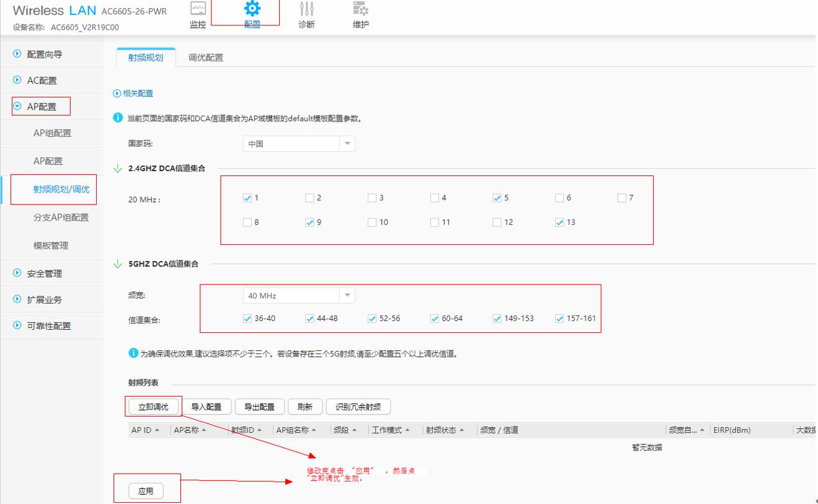Screen dimensions: 818x504
Task: Click 立即调优 button
Action: pos(153,407)
